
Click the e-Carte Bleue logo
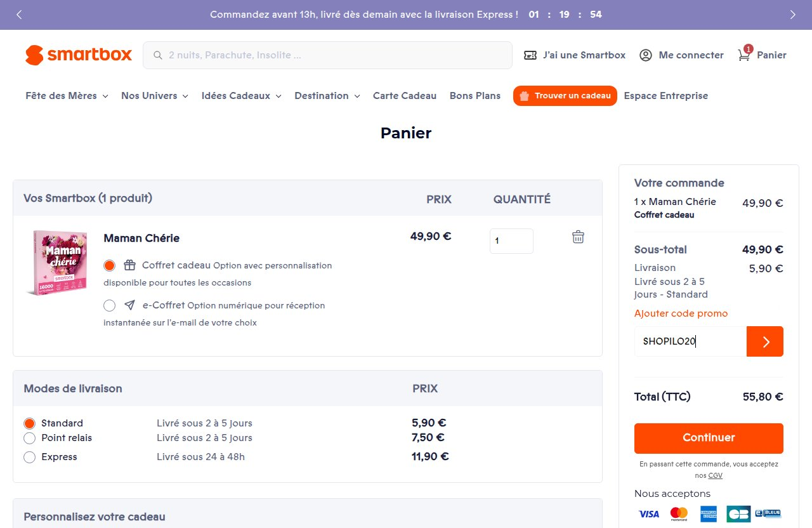coord(768,513)
